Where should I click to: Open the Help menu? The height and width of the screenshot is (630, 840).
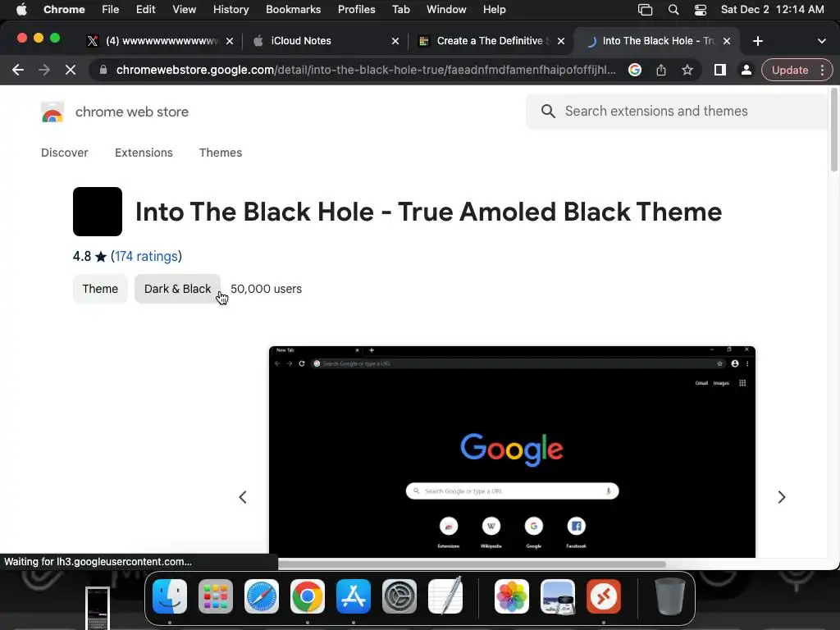(494, 10)
